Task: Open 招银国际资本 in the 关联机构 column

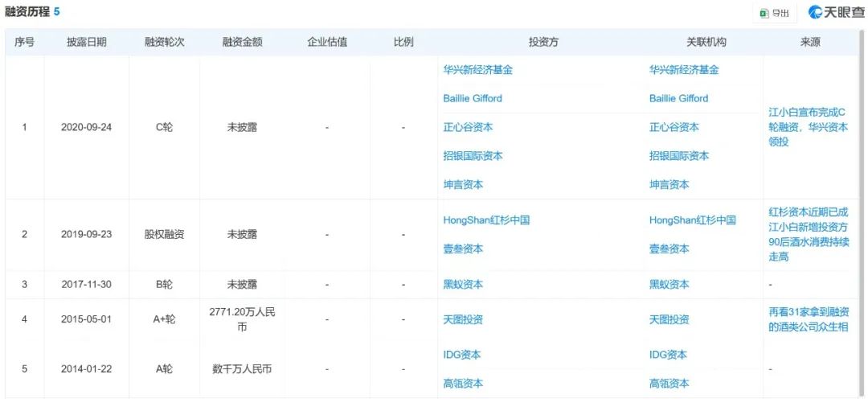Action: (679, 156)
